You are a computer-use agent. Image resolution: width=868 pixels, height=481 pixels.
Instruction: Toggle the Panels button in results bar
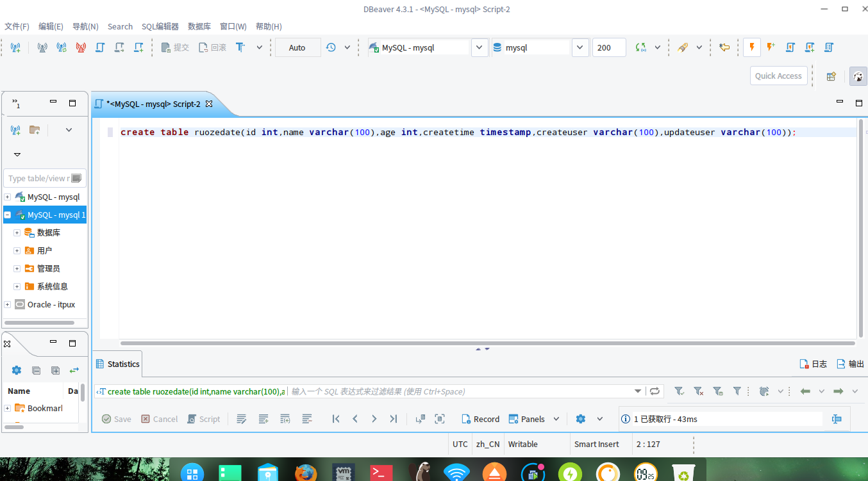[527, 419]
